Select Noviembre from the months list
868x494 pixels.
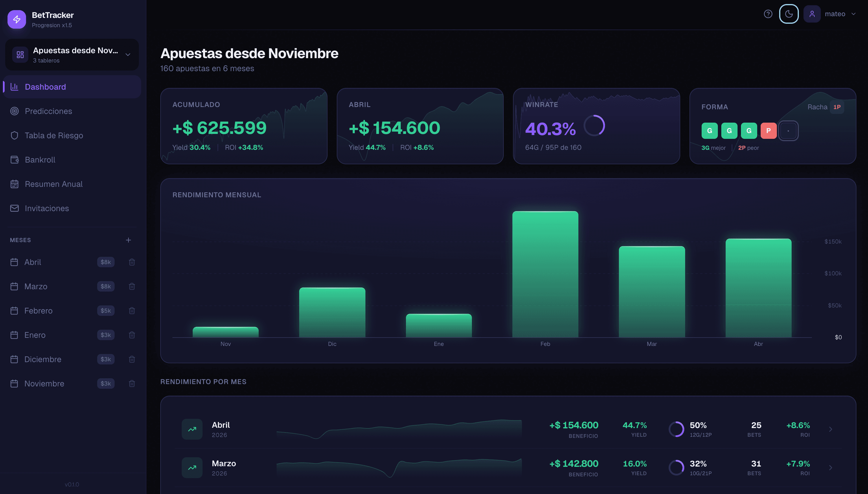pyautogui.click(x=44, y=384)
